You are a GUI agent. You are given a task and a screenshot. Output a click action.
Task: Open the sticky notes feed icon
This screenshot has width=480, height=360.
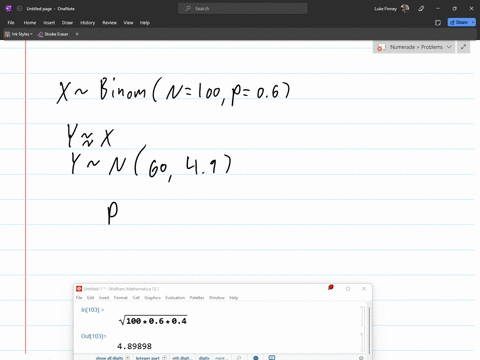pyautogui.click(x=438, y=23)
